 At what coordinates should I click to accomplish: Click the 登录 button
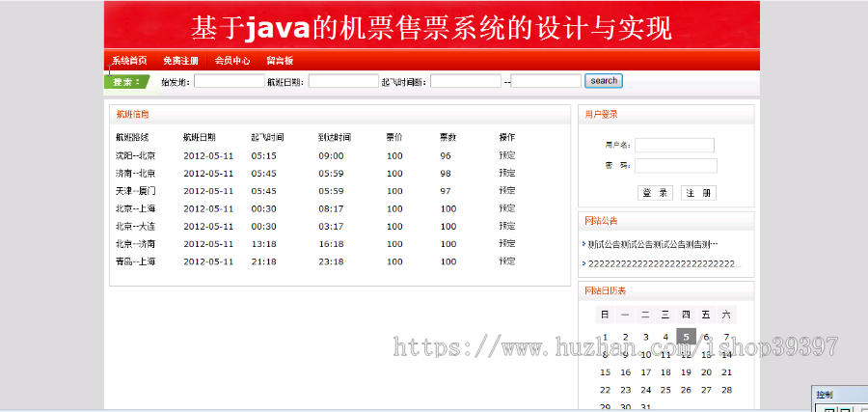tap(656, 193)
